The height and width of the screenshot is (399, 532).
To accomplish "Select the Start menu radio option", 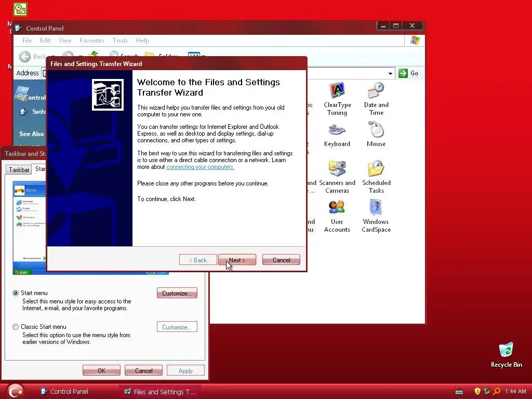I will coord(16,293).
